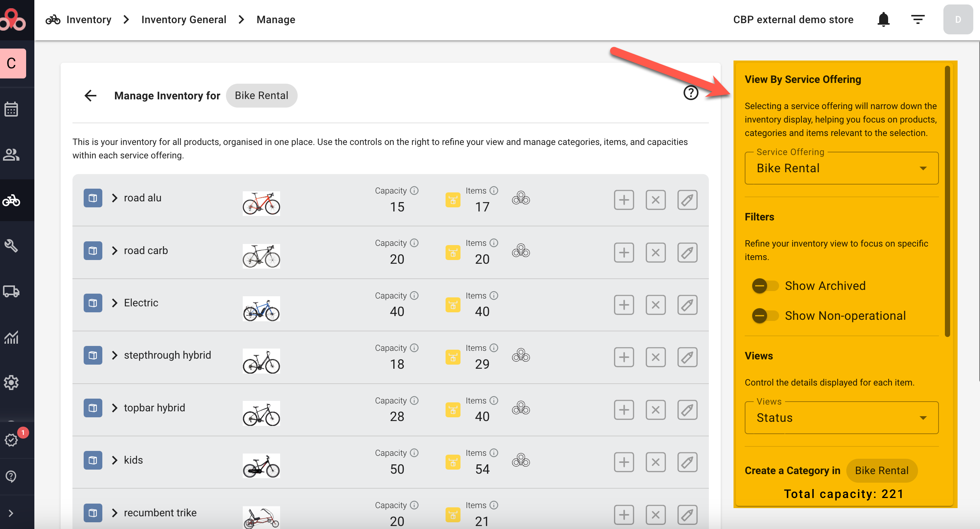The height and width of the screenshot is (529, 980).
Task: Expand the road carb category
Action: (115, 250)
